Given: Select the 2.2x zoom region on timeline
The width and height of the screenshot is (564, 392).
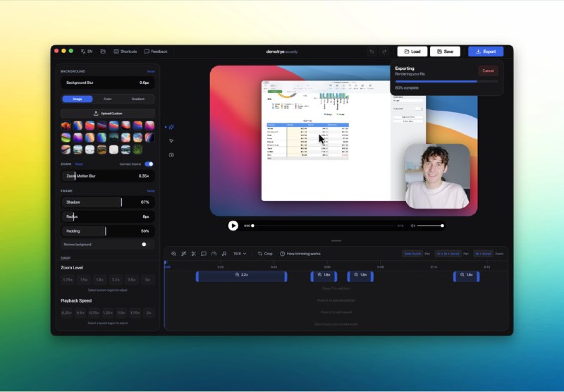Looking at the screenshot, I should tap(241, 275).
